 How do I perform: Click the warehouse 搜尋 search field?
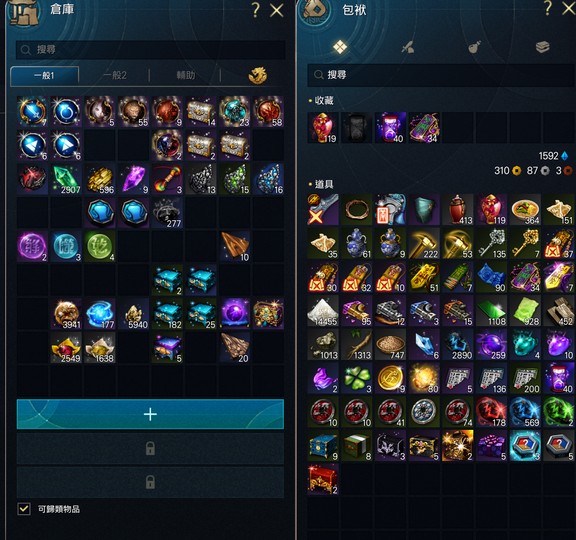point(150,50)
